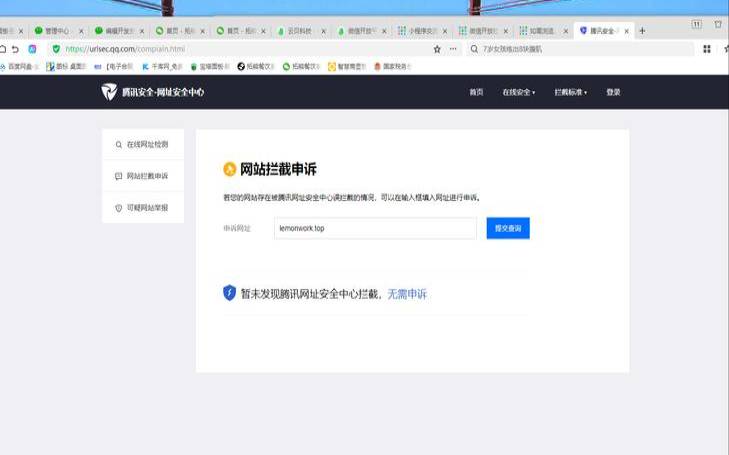Click the orange icon beside 网站拦截申诉 heading
This screenshot has width=729, height=455.
tap(230, 169)
